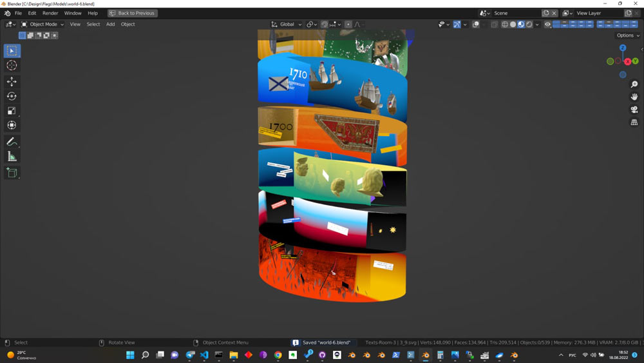Click the Back to Previous button

tap(133, 13)
